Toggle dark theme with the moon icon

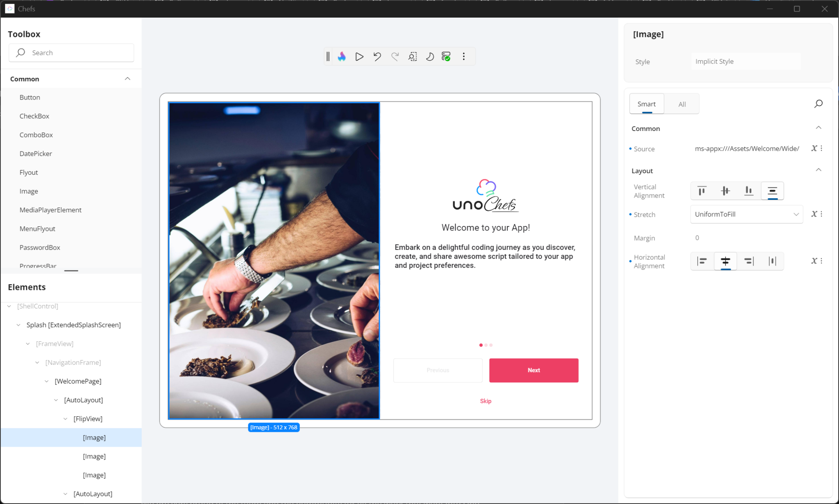click(x=430, y=57)
